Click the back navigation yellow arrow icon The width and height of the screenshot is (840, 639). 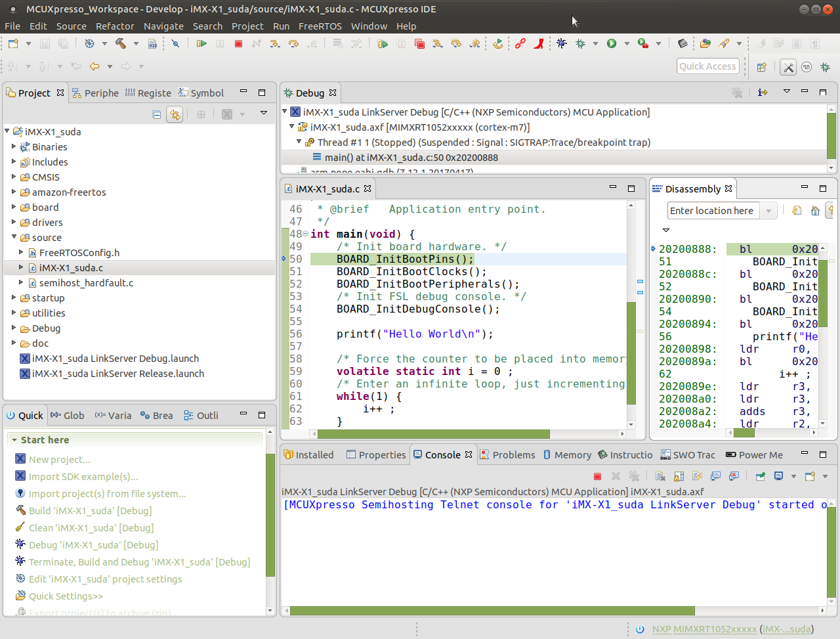coord(94,66)
